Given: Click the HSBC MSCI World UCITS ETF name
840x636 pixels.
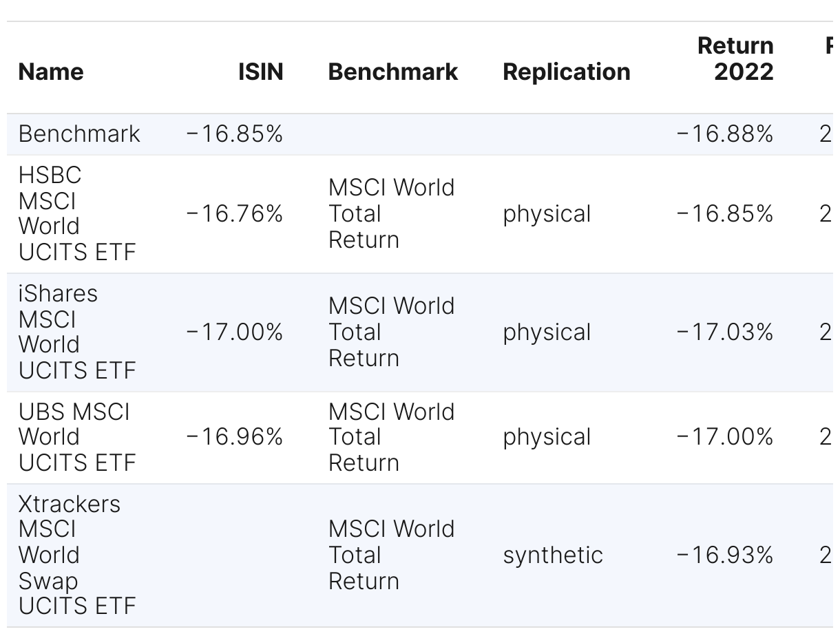Looking at the screenshot, I should tap(77, 213).
